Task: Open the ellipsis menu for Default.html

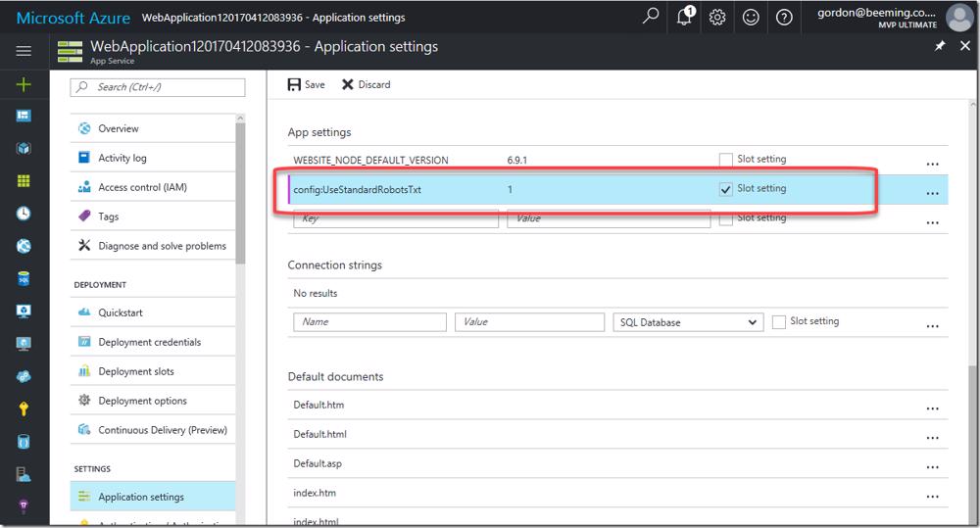Action: coord(933,438)
